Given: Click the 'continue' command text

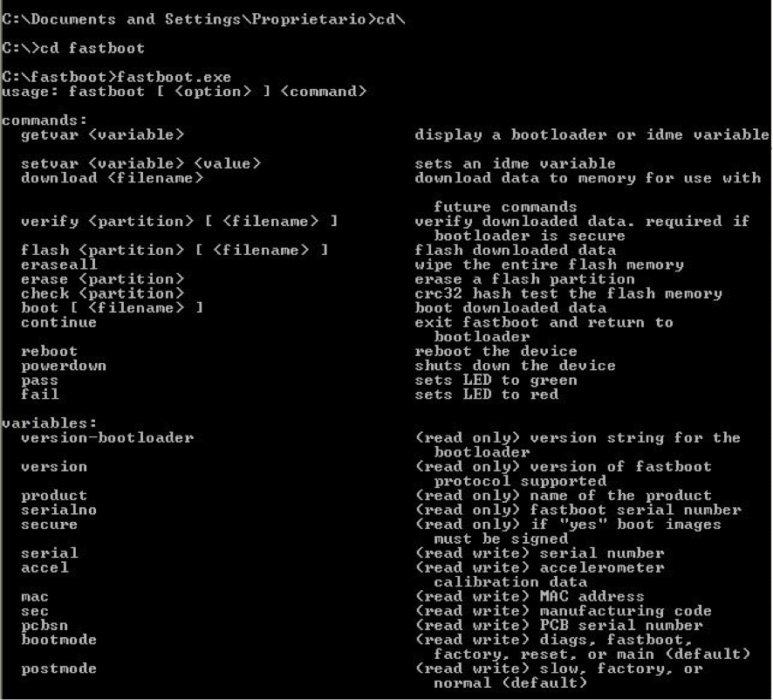Looking at the screenshot, I should (59, 323).
